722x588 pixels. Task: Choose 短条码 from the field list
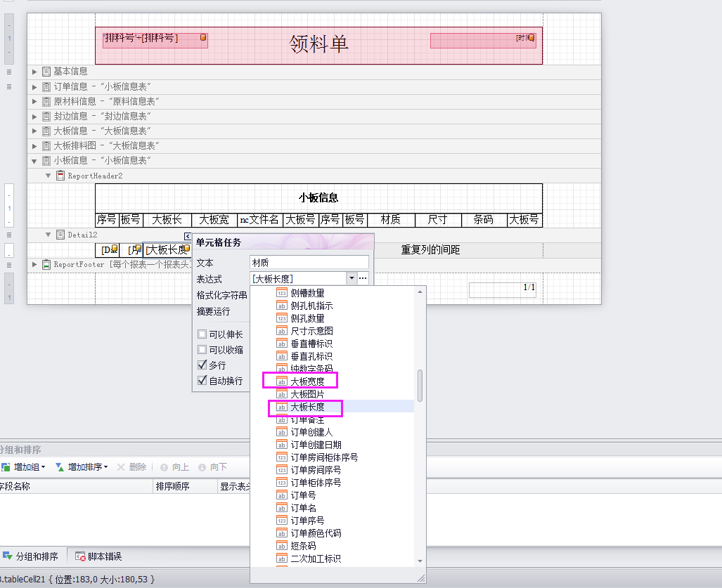304,546
